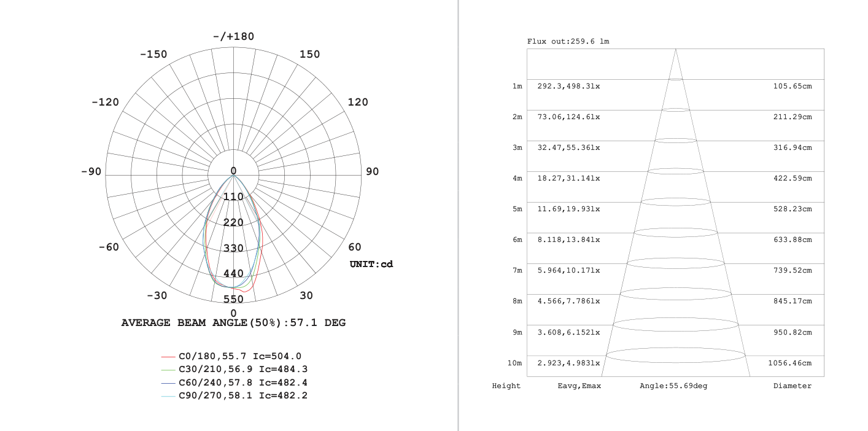Click the '440' radial scale value

coord(233,273)
